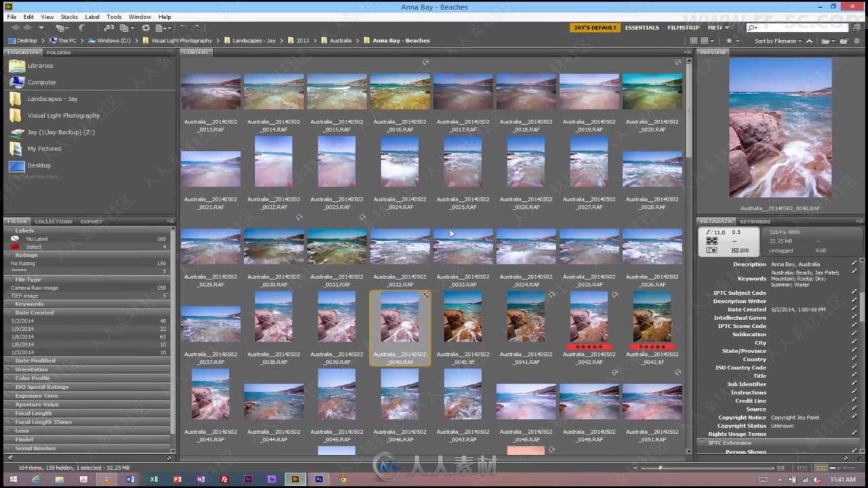868x488 pixels.
Task: Click larger thumbnail size icon
Action: coord(781,468)
